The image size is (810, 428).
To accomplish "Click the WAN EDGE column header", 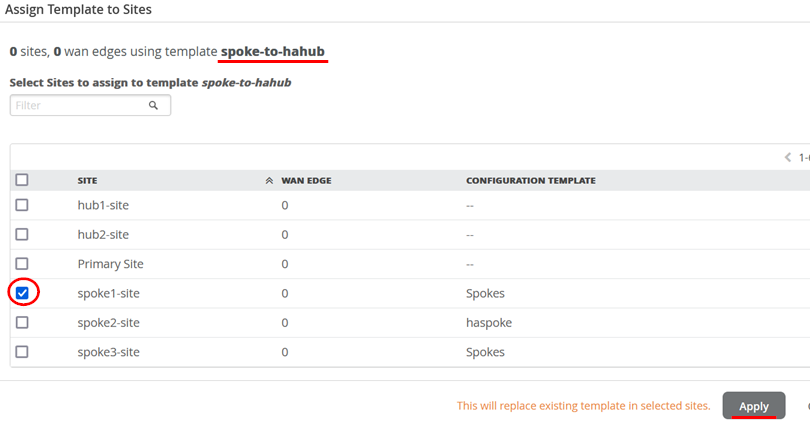I will tap(306, 181).
